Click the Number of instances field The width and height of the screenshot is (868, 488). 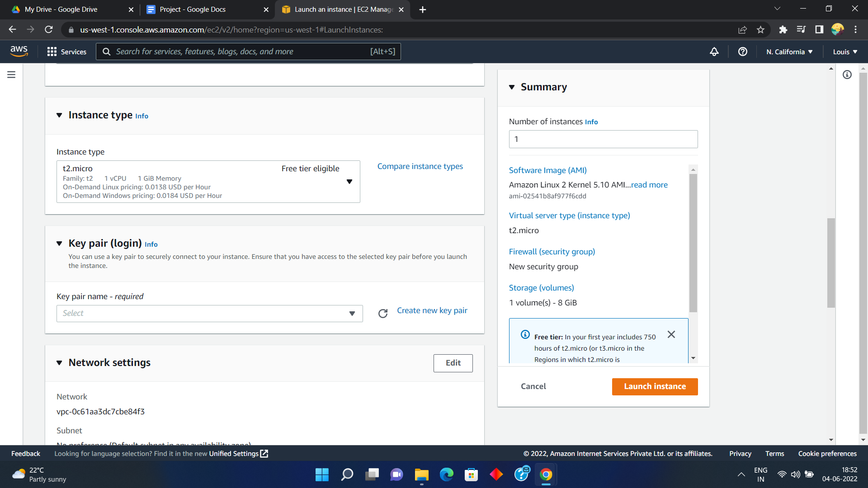coord(603,139)
